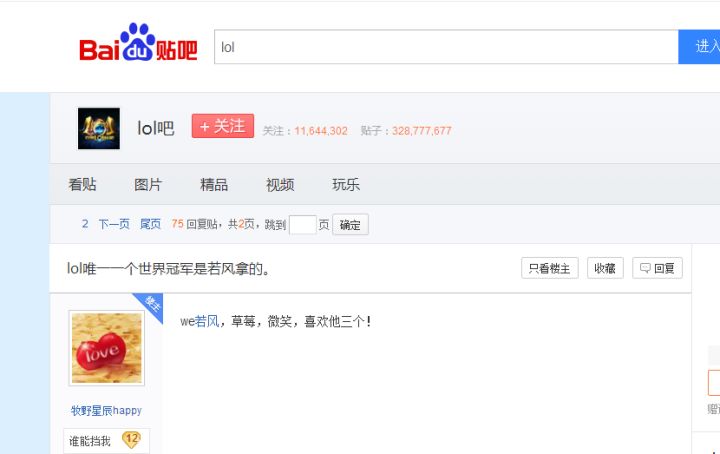Click the blue 进入 search button
Screen dimensions: 720x454
[699, 47]
